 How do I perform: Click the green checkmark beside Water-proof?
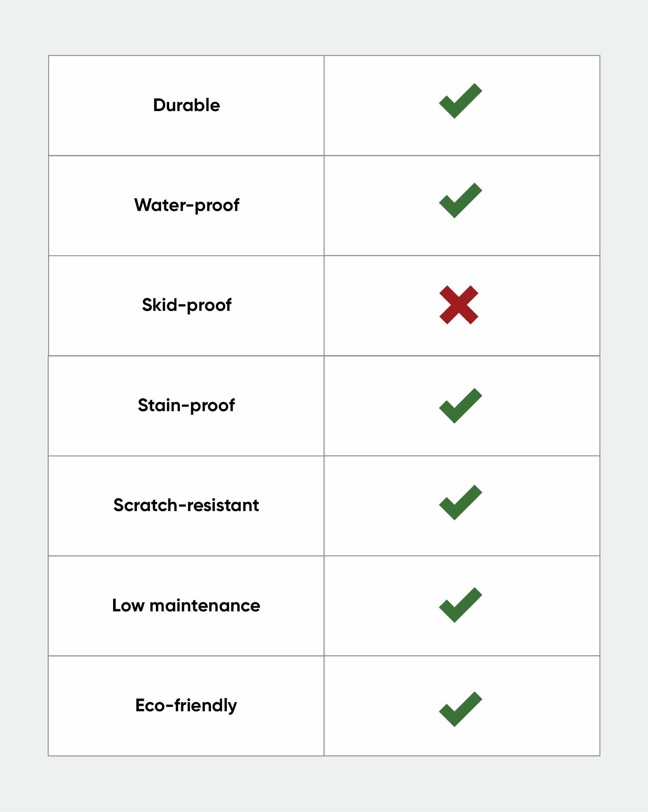click(x=461, y=200)
